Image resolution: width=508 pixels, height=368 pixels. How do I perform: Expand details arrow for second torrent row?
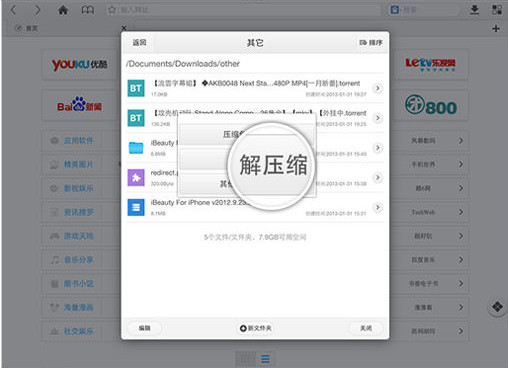pyautogui.click(x=378, y=118)
